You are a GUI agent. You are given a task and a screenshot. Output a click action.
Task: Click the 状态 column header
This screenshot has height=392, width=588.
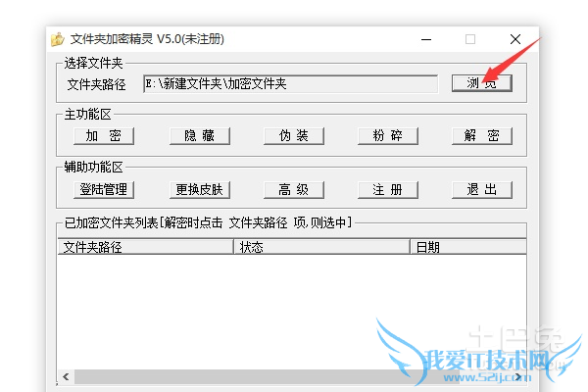321,247
